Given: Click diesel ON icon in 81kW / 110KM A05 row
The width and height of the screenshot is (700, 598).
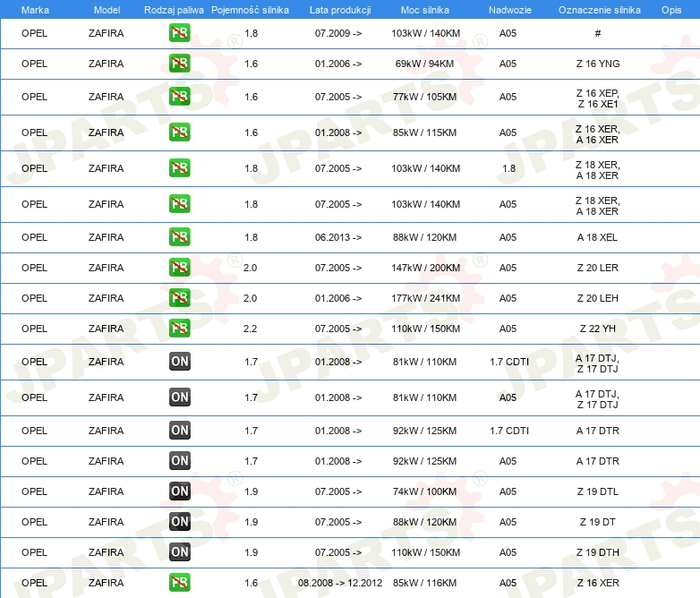Looking at the screenshot, I should coord(179,397).
